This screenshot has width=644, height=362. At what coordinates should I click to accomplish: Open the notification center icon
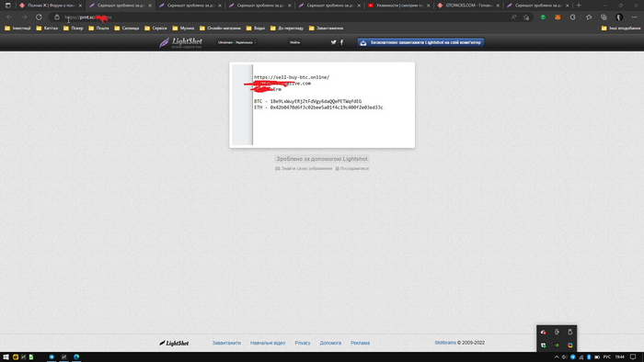(x=633, y=357)
